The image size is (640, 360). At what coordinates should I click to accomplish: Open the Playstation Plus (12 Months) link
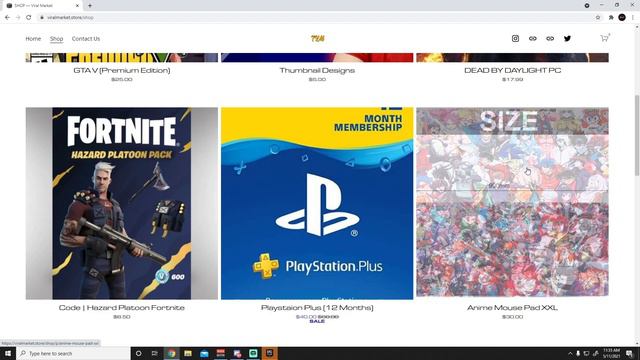[x=317, y=307]
